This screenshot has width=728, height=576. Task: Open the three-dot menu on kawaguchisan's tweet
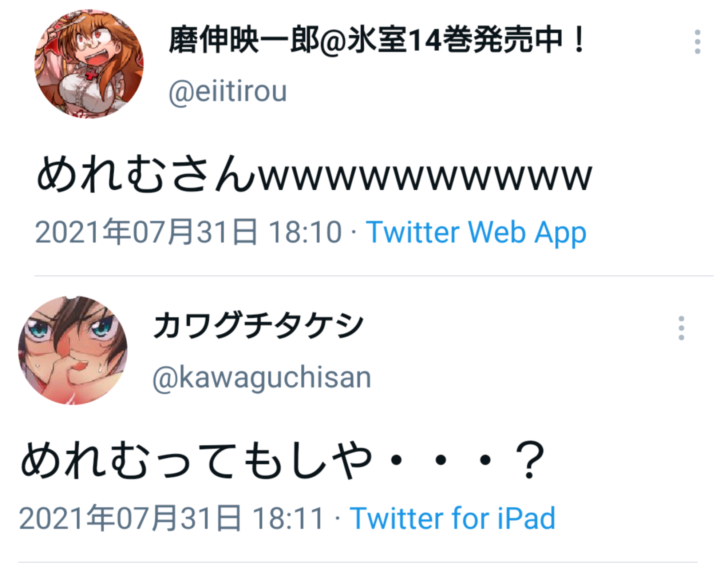[x=681, y=328]
